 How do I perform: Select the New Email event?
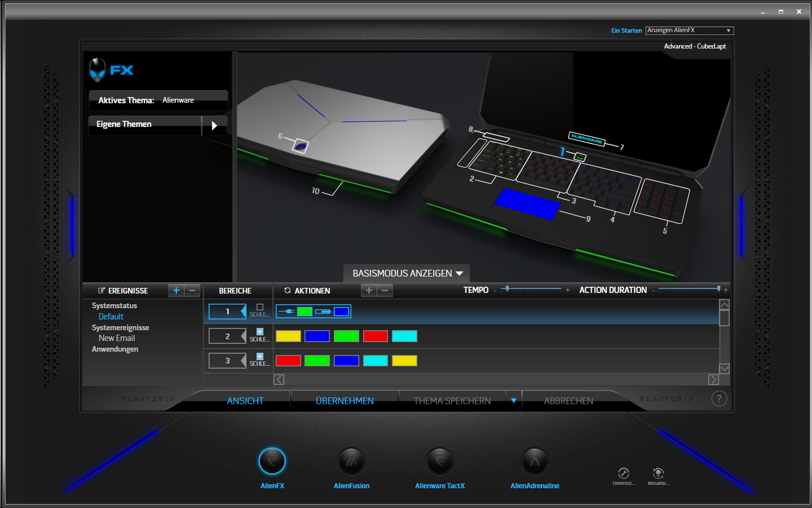pyautogui.click(x=117, y=338)
